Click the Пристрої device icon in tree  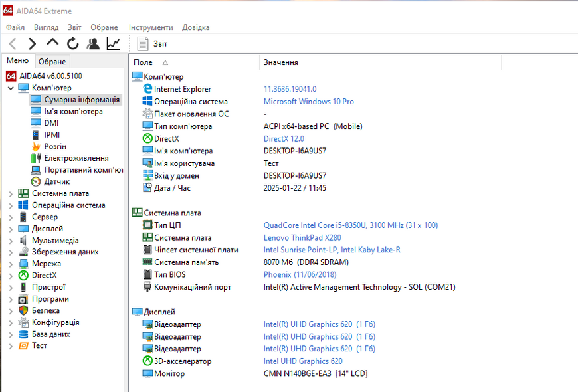23,287
